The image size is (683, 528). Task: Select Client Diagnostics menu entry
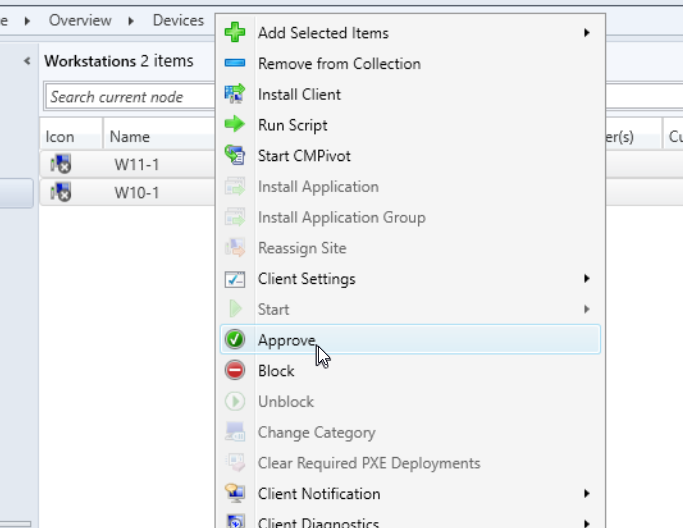[318, 521]
